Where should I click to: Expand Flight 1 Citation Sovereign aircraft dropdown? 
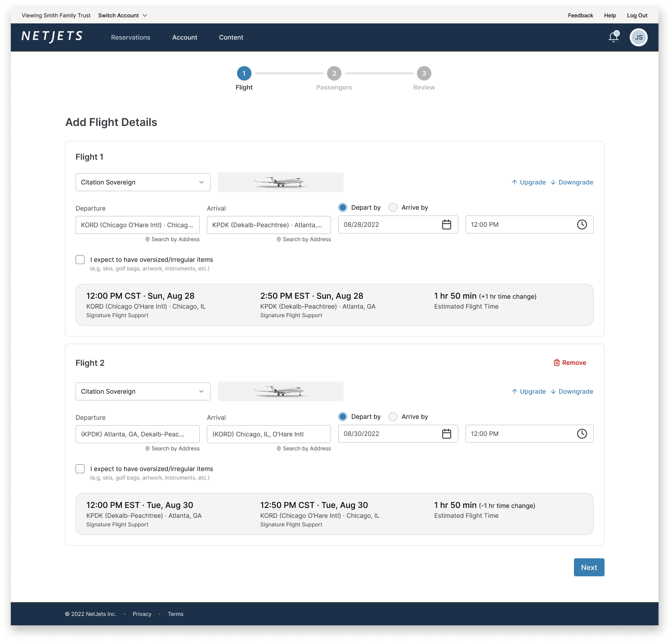point(143,182)
